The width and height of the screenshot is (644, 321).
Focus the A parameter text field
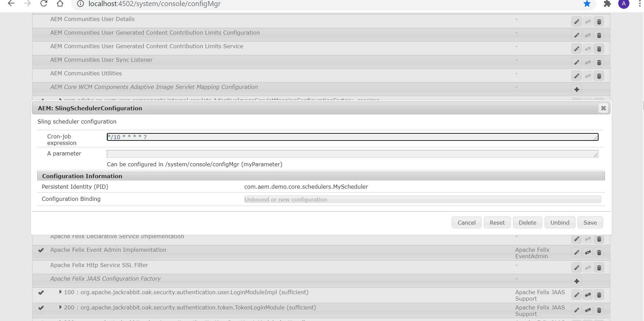point(352,154)
